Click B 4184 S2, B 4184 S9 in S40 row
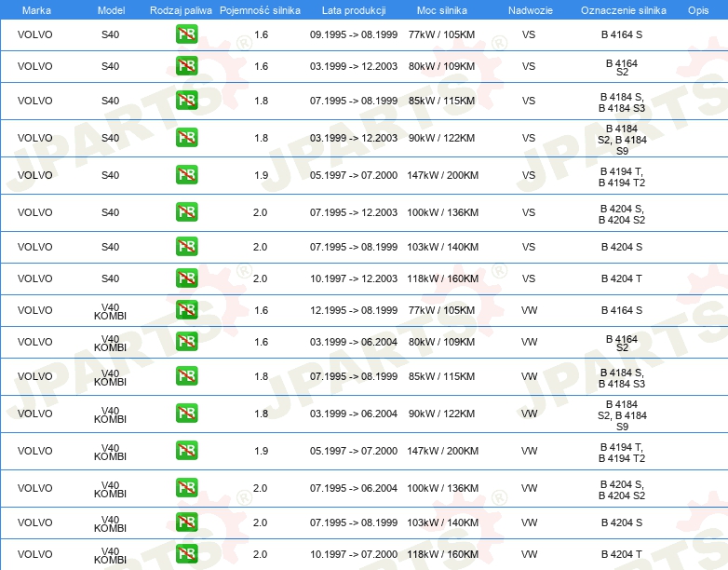The height and width of the screenshot is (570, 728). 622,140
